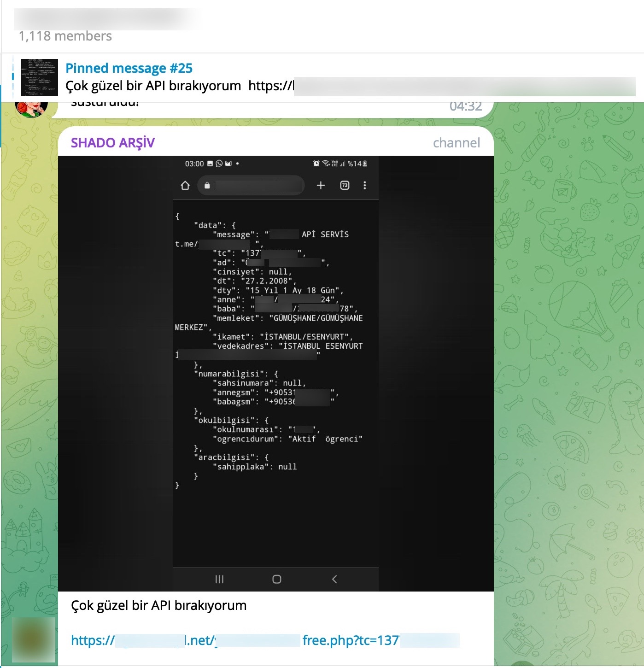Click the pinned message thumbnail image
The height and width of the screenshot is (668, 644).
pos(40,77)
